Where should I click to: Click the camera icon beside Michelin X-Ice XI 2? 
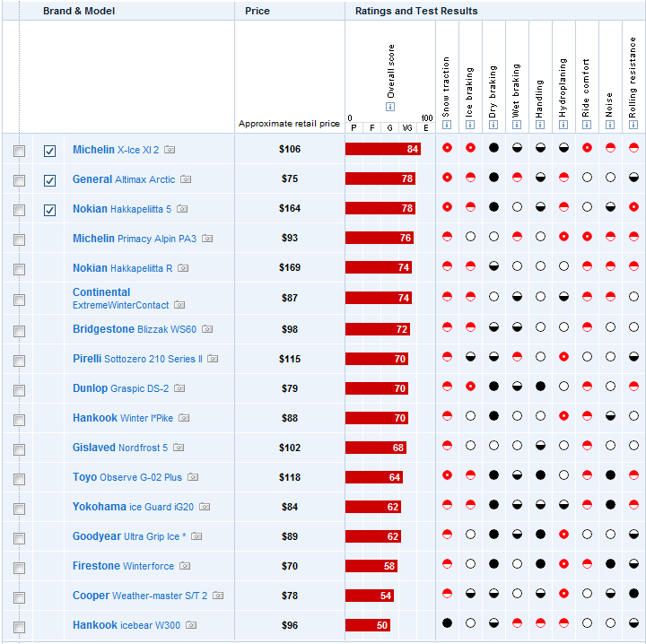(170, 150)
